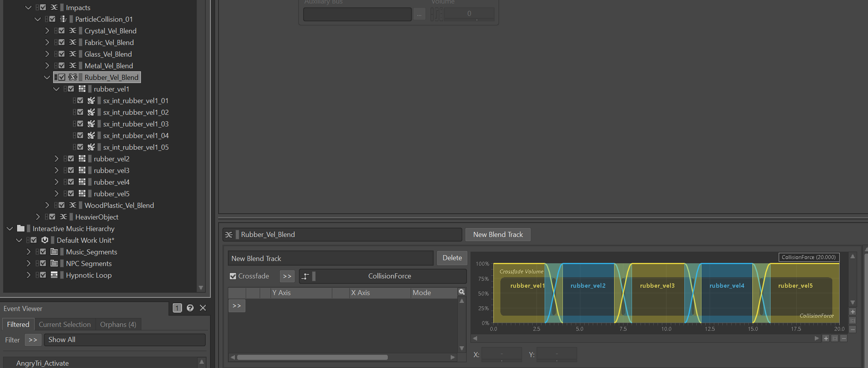Uncheck the rubber_vel5 inclusion checkbox
This screenshot has height=368, width=868.
point(71,194)
